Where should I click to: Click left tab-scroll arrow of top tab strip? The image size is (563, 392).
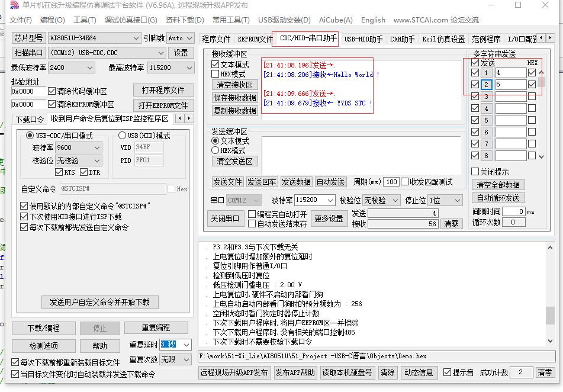tap(541, 37)
